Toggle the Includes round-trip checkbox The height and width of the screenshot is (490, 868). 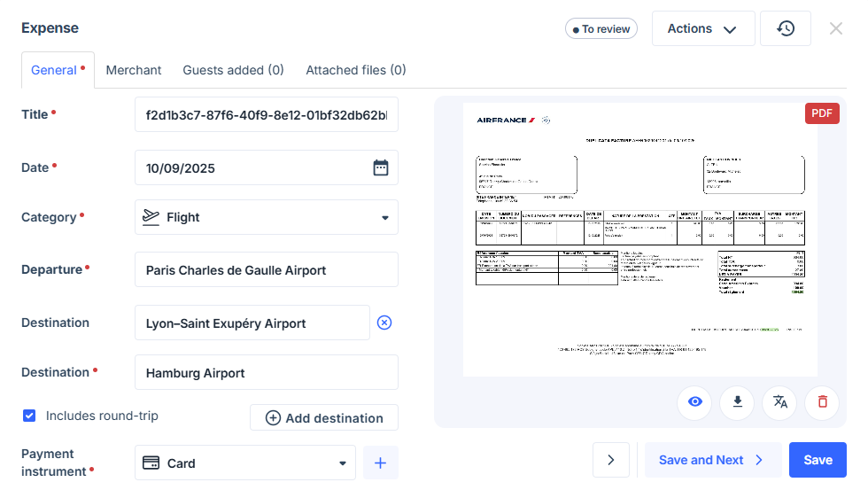pos(29,416)
